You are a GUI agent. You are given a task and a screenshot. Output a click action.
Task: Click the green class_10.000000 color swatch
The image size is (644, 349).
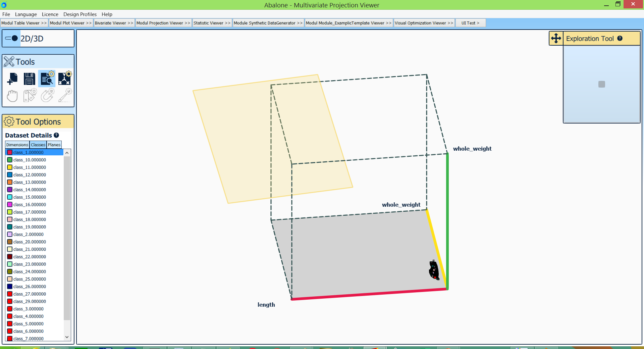pos(10,160)
